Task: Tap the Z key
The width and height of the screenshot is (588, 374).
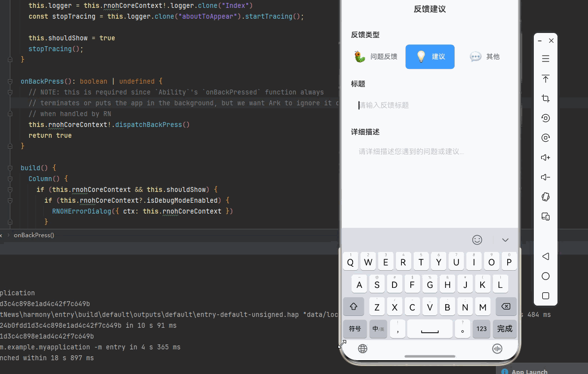Action: (377, 307)
